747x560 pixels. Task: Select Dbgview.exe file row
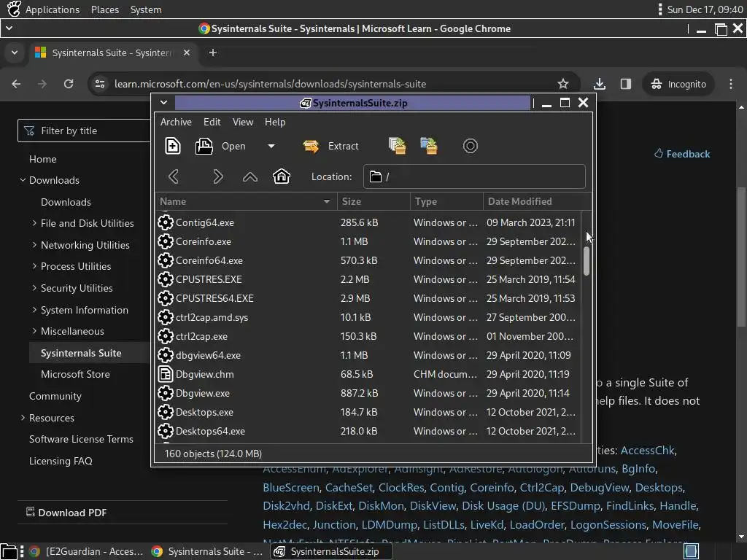368,393
